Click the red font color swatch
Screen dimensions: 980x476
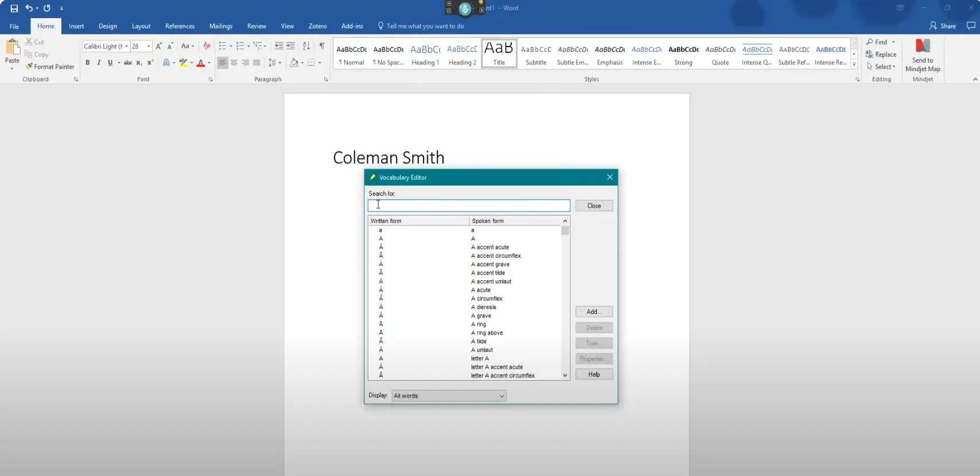[200, 63]
